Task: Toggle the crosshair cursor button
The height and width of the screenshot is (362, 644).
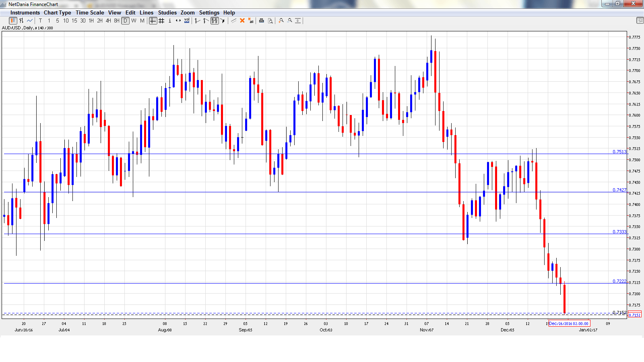Action: point(153,21)
